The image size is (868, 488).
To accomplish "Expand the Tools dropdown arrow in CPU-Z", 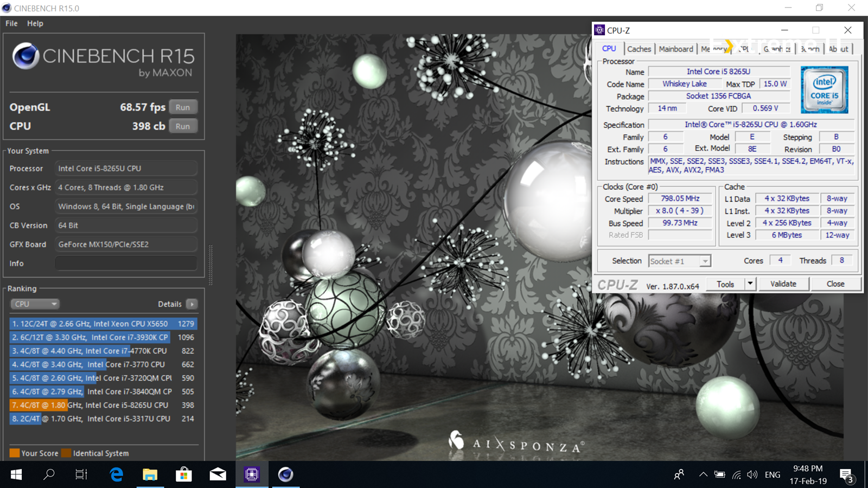I will tap(750, 284).
